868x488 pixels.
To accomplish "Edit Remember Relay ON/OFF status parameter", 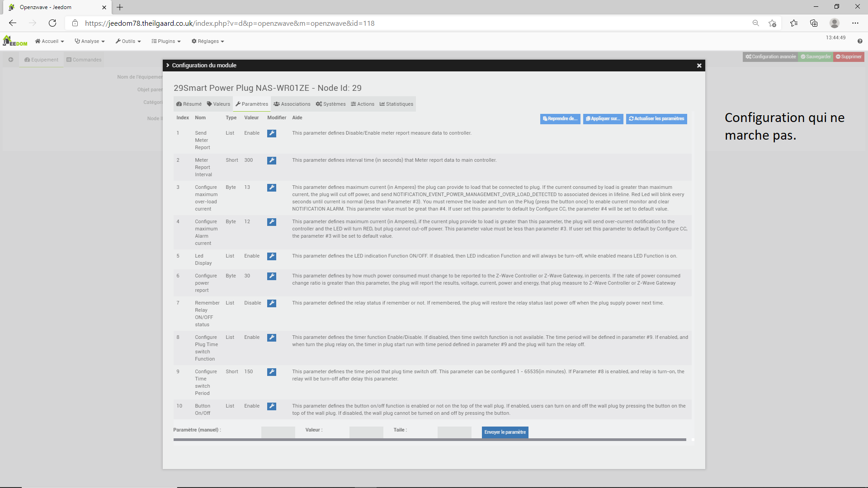I will 271,303.
